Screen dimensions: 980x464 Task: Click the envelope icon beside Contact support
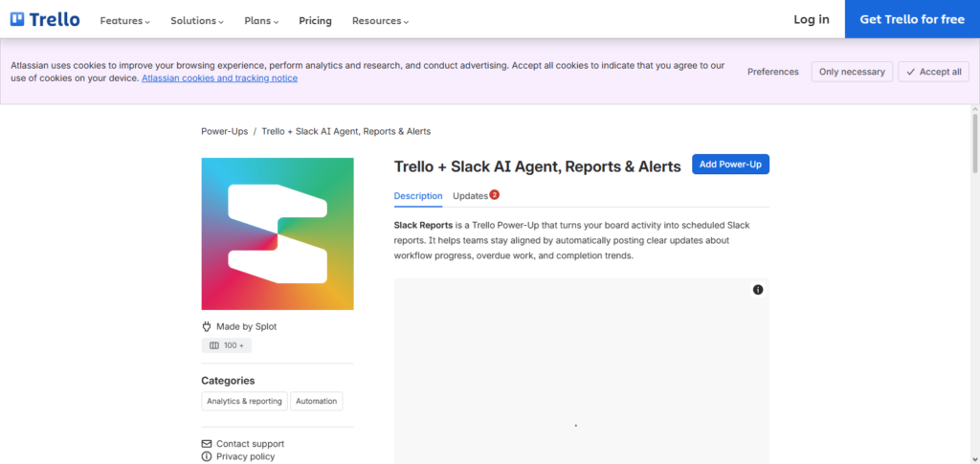click(207, 444)
